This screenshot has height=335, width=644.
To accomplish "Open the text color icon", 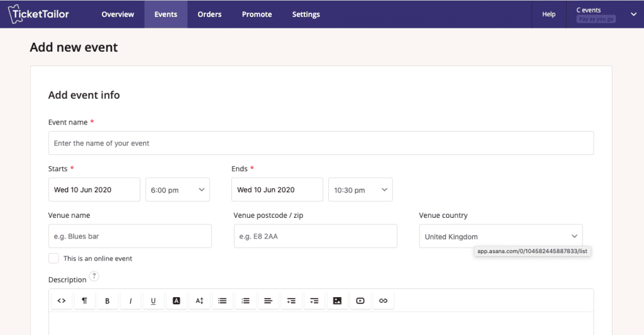I will (176, 301).
